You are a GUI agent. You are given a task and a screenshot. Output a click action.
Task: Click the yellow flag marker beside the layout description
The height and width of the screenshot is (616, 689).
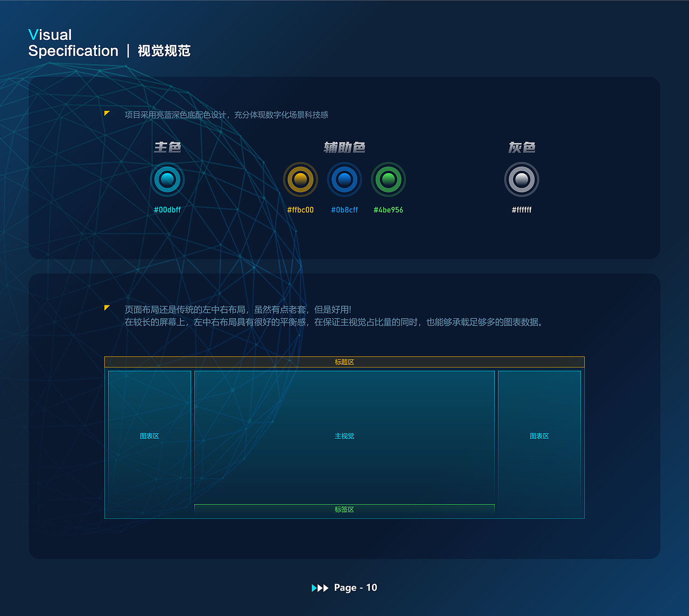(x=107, y=307)
